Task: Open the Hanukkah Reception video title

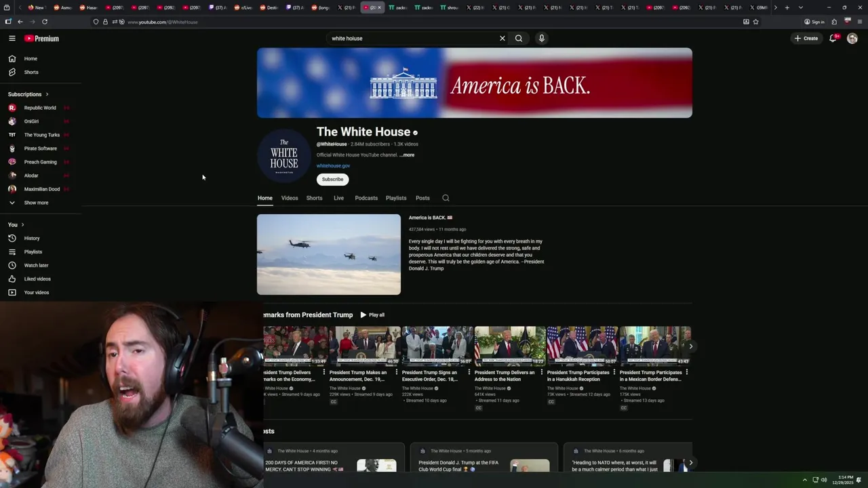Action: tap(578, 375)
